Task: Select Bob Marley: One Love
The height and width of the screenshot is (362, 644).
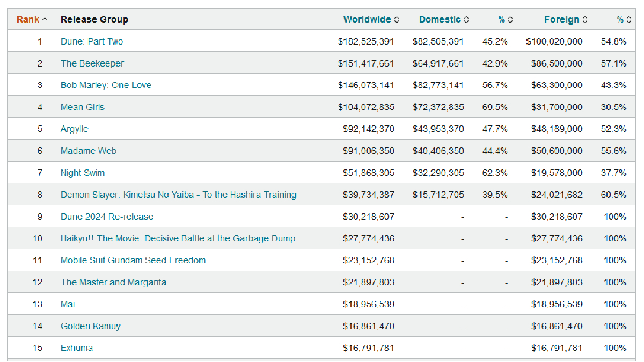Action: [106, 85]
